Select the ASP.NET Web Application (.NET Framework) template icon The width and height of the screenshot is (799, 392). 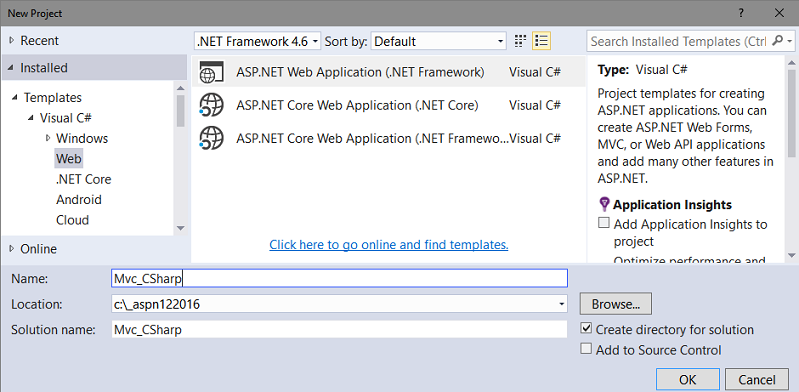coord(211,72)
